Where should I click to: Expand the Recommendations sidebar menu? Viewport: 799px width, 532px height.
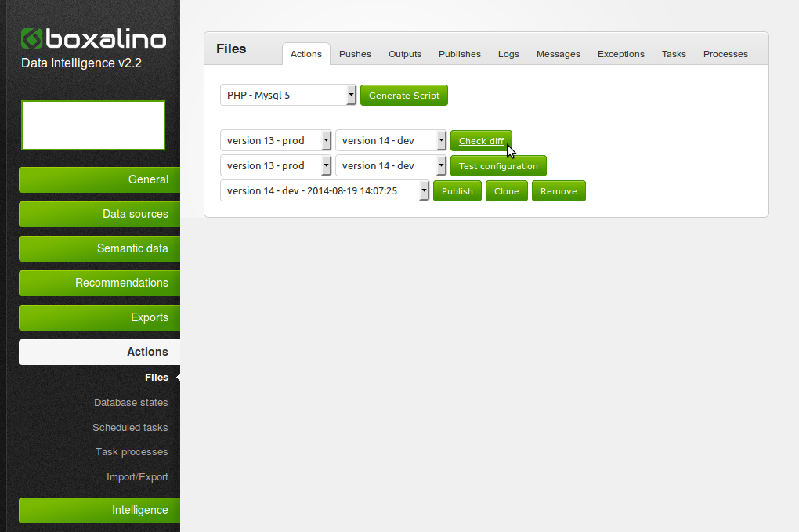point(99,283)
